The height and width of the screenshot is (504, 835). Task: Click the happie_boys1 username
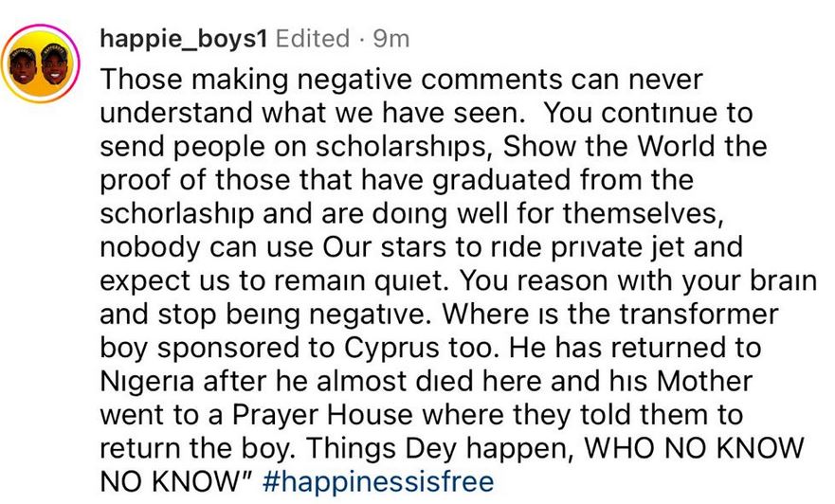tap(184, 38)
